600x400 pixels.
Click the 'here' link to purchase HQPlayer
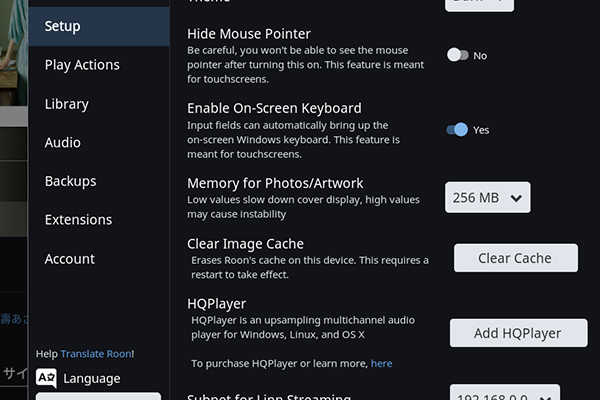381,364
